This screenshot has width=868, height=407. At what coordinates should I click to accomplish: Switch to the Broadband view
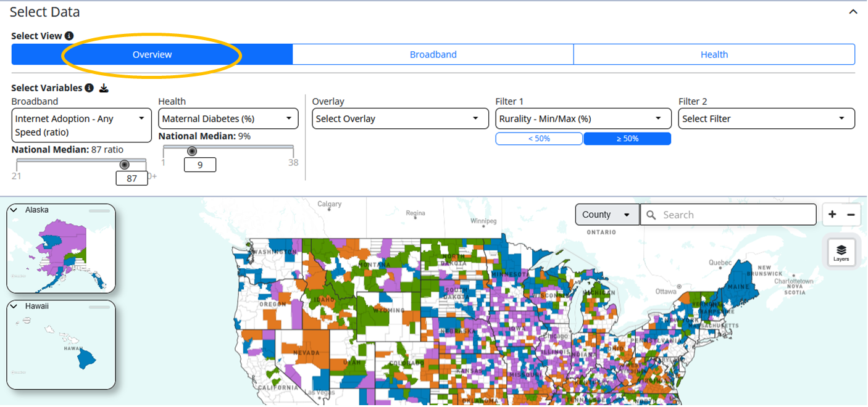[x=433, y=54]
